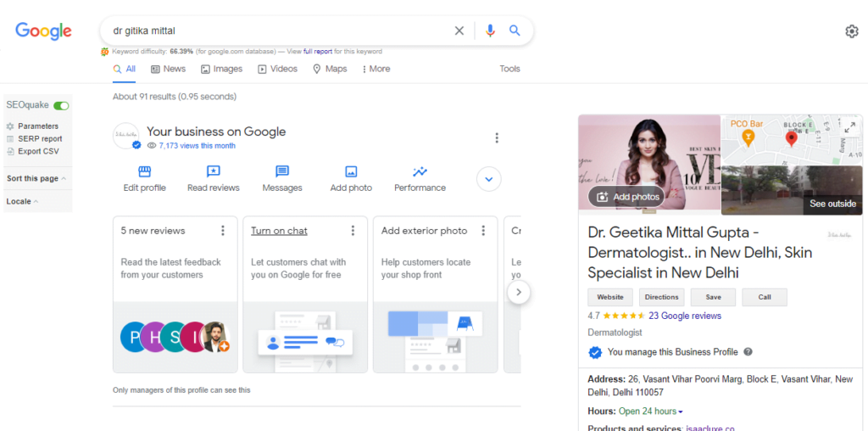Expand Sort this page section
The image size is (868, 431).
(x=36, y=178)
